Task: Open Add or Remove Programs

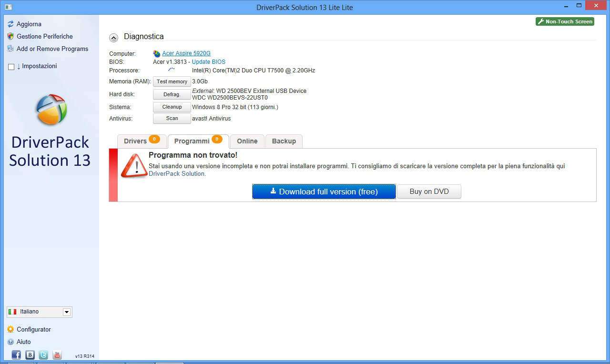Action: pyautogui.click(x=52, y=49)
